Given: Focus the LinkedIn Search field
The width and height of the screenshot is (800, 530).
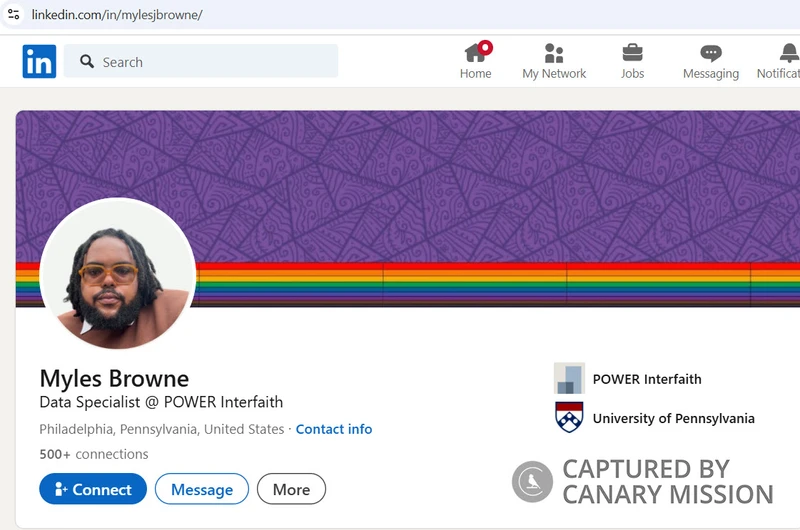Looking at the screenshot, I should [x=201, y=61].
